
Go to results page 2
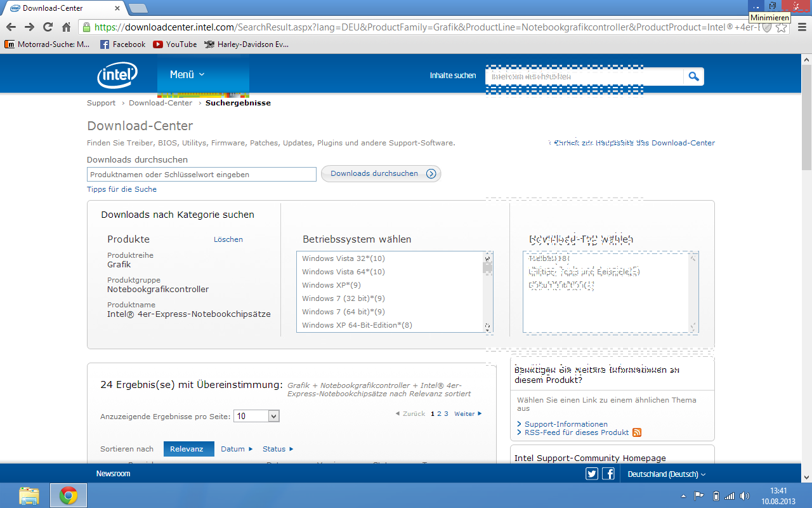point(439,413)
